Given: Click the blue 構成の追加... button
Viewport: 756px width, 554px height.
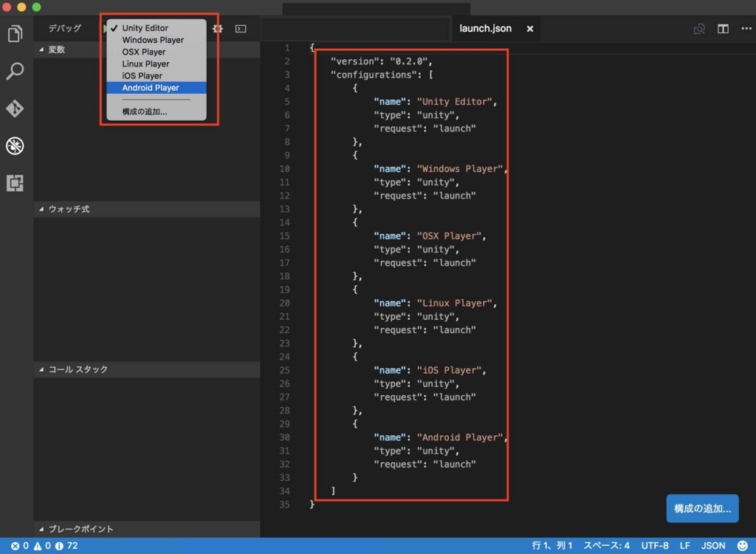Looking at the screenshot, I should (702, 508).
